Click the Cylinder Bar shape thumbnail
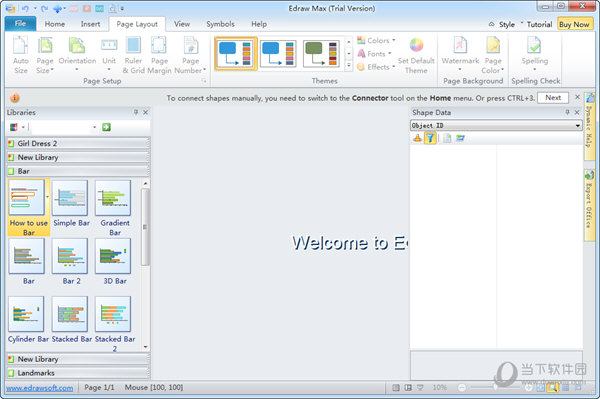Image resolution: width=600 pixels, height=399 pixels. (x=26, y=314)
